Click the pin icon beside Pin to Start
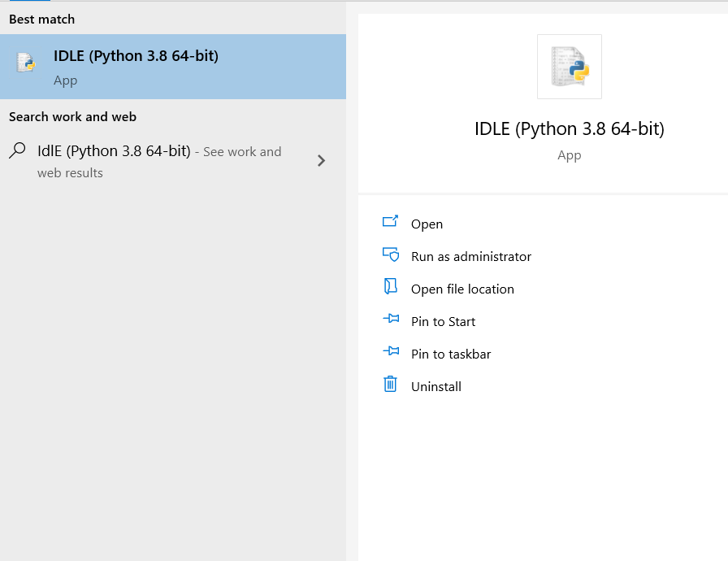This screenshot has width=728, height=561. point(390,320)
